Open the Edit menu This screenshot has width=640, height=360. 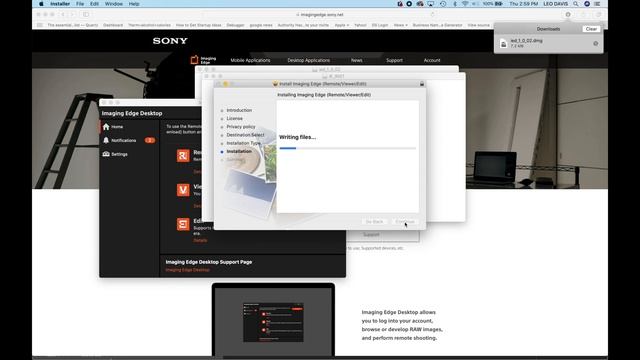tap(94, 4)
